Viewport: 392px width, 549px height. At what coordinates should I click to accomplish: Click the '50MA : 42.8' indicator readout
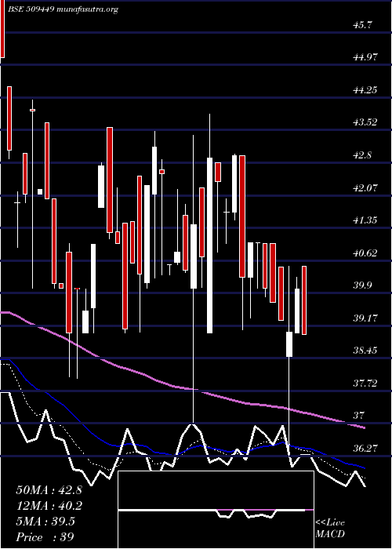click(49, 490)
